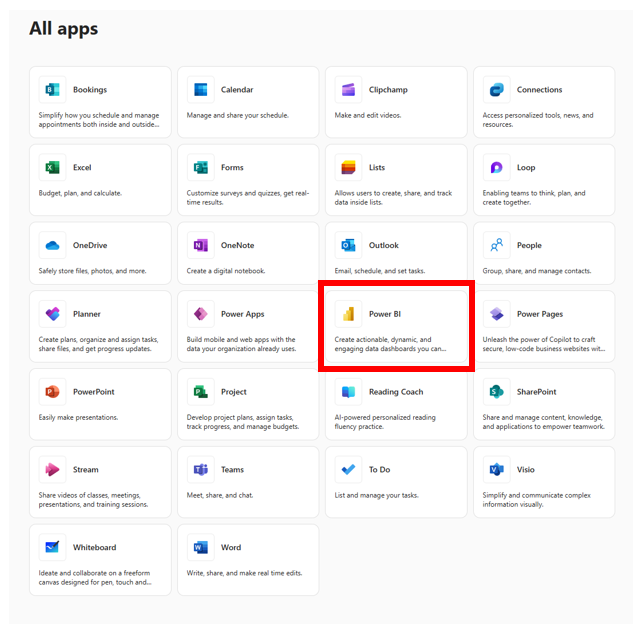This screenshot has width=642, height=637.
Task: Click the Calendar app icon
Action: (x=201, y=89)
